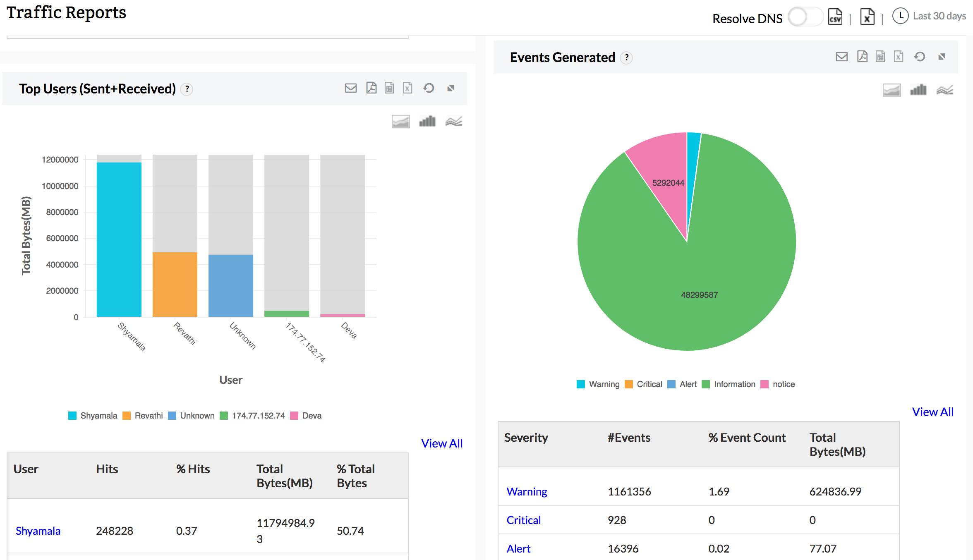This screenshot has height=560, width=973.
Task: Switch Top Users chart to bar view
Action: point(427,122)
